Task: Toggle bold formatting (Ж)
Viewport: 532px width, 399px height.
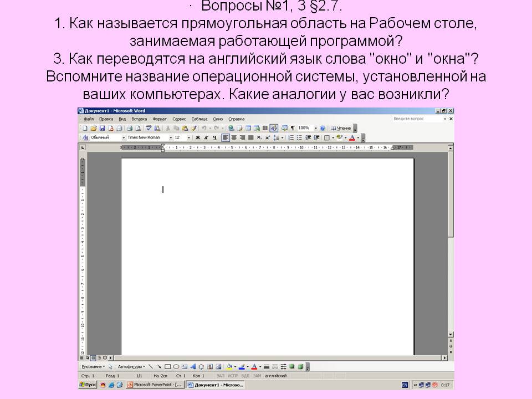Action: pyautogui.click(x=198, y=137)
